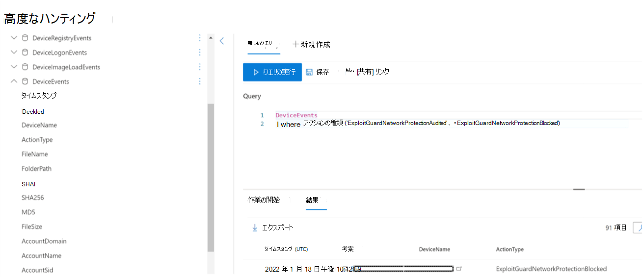Select the FolderPath schema column
Screen dimensions: 644x277
pos(36,169)
